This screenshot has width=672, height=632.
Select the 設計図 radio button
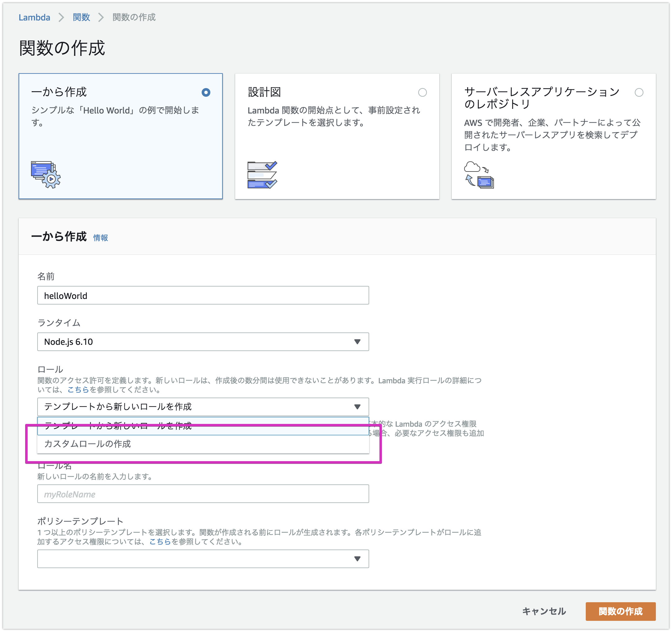pyautogui.click(x=423, y=92)
